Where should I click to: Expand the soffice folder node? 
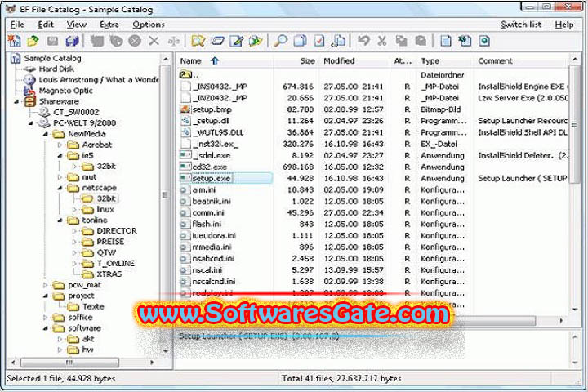46,318
